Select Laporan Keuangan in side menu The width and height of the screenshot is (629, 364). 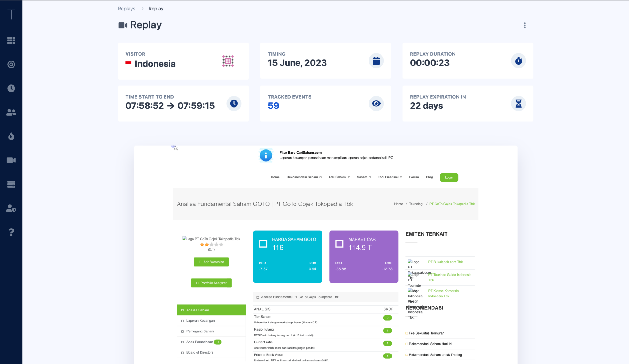tap(200, 321)
